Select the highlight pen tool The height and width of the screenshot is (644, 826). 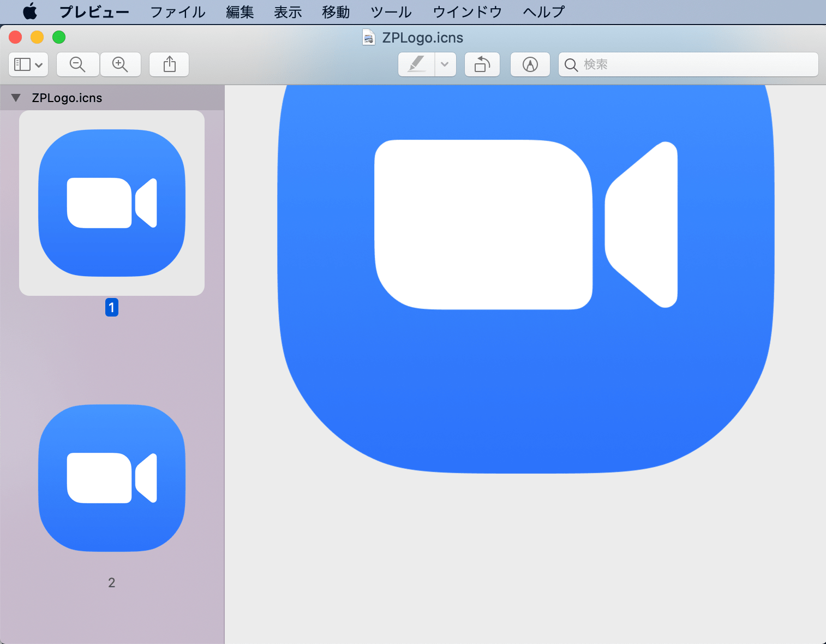[417, 64]
